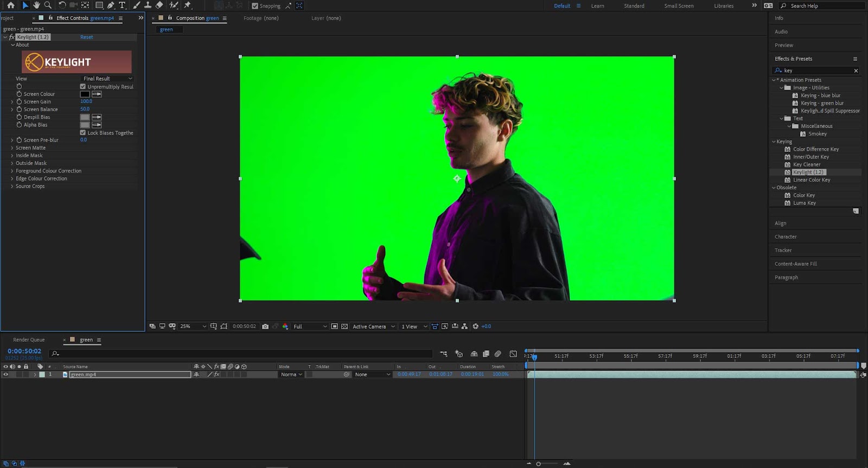The width and height of the screenshot is (868, 468).
Task: Select the Key Cleaner effect
Action: coord(807,165)
